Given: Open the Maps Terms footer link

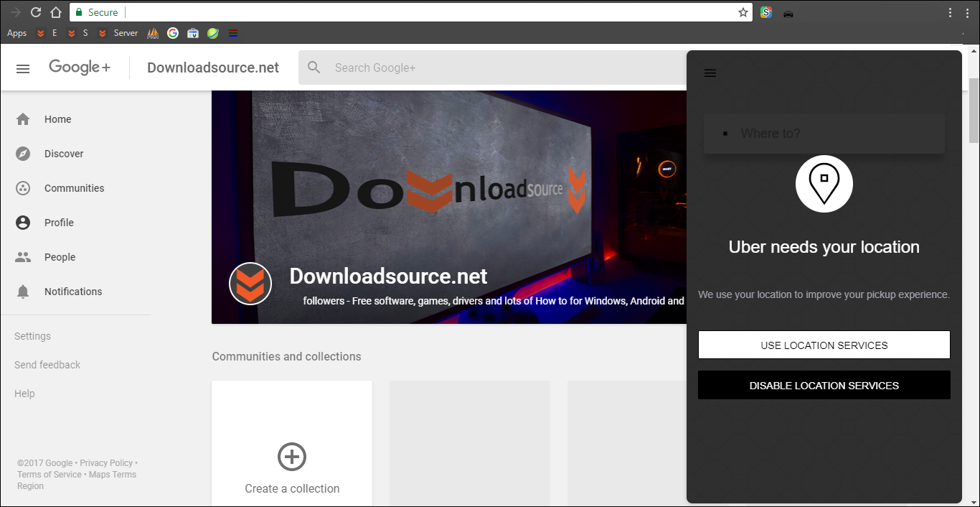Looking at the screenshot, I should pos(113,475).
